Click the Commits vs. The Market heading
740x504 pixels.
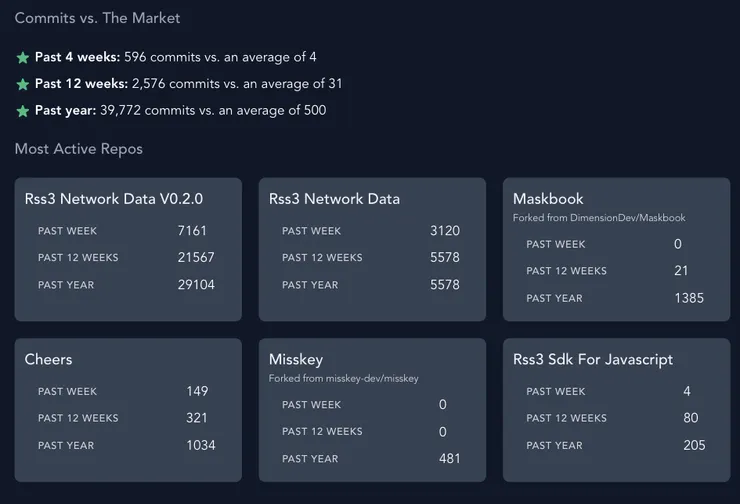(x=97, y=18)
